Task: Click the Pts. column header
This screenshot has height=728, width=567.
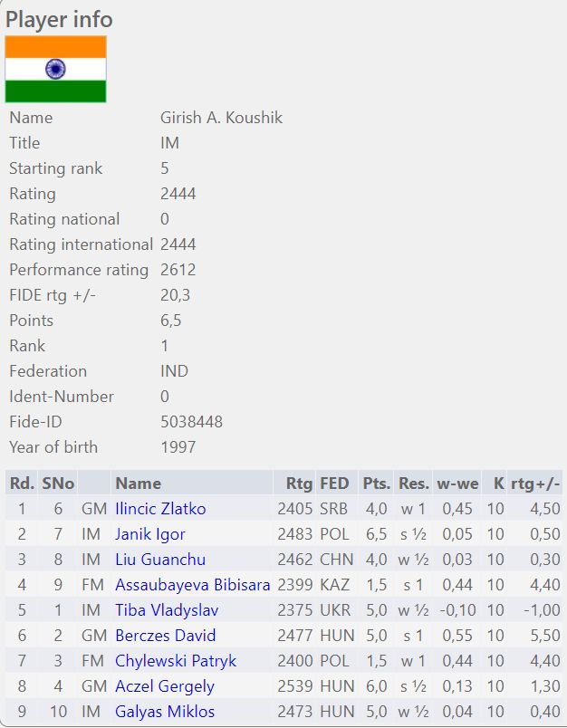Action: click(x=376, y=484)
